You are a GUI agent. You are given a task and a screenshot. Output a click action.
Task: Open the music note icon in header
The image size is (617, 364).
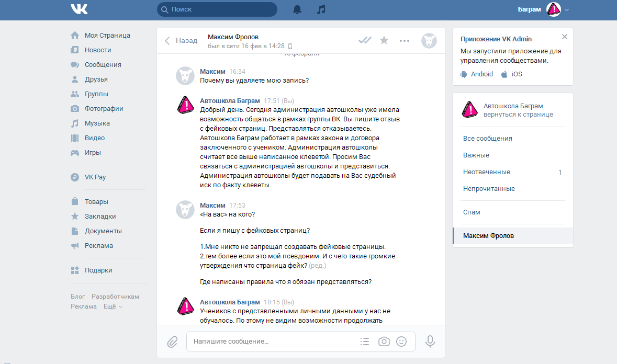pos(321,9)
